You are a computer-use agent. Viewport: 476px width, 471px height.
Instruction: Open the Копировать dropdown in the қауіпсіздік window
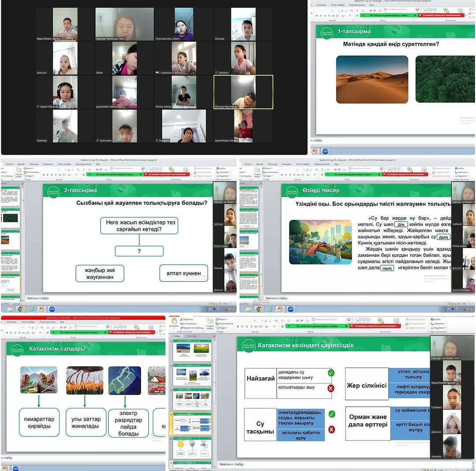click(188, 323)
